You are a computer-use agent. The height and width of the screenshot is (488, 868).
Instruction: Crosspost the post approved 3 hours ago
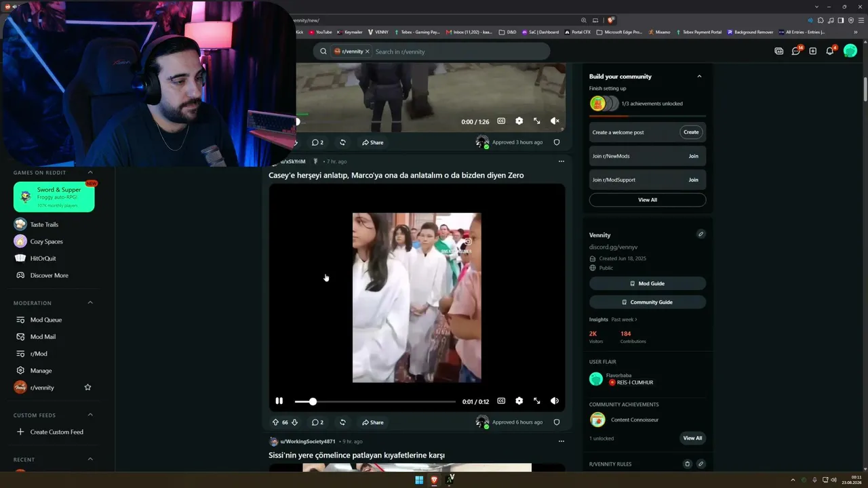pos(342,142)
